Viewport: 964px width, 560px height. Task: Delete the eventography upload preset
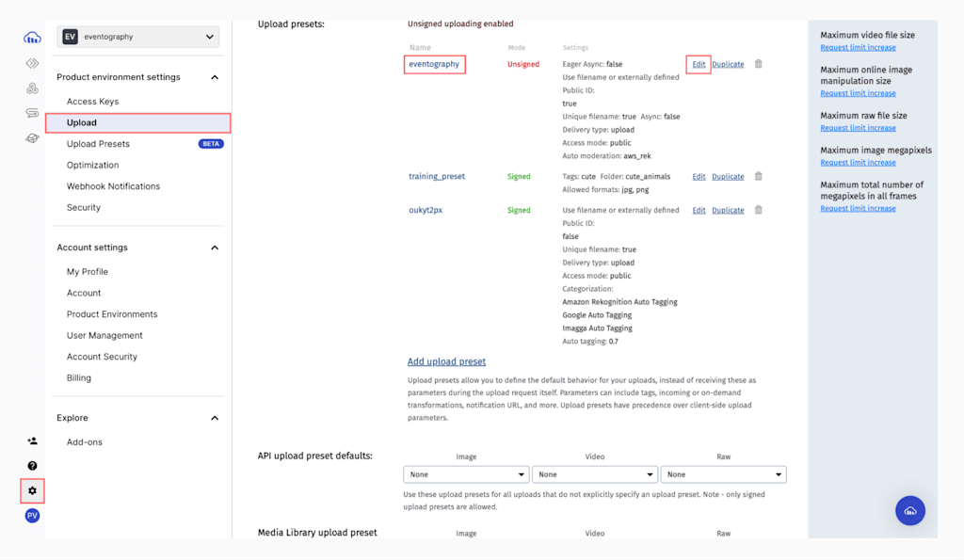pos(759,64)
